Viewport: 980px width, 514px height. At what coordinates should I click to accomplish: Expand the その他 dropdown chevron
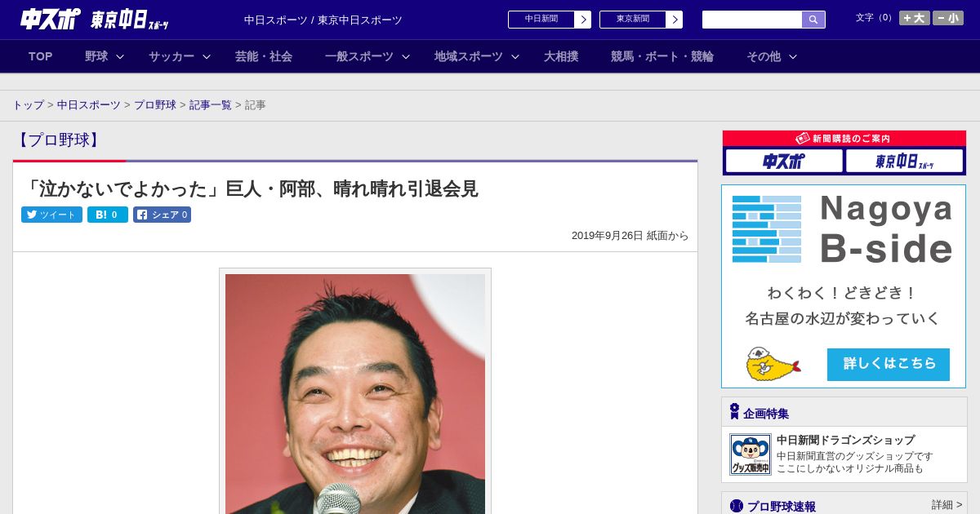point(793,56)
